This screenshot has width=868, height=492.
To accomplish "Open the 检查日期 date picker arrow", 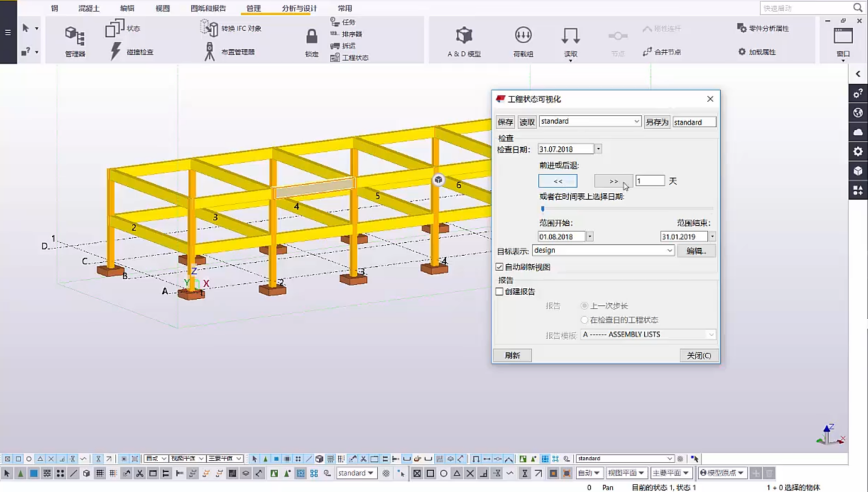I will [598, 149].
